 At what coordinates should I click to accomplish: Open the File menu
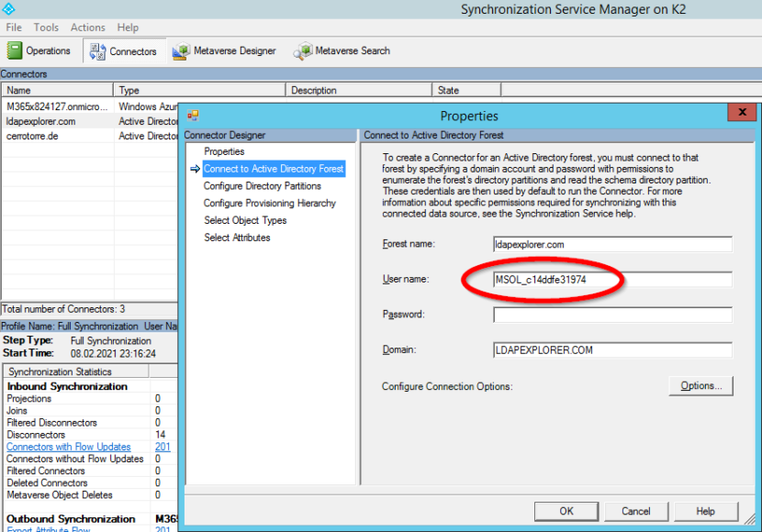tap(14, 27)
